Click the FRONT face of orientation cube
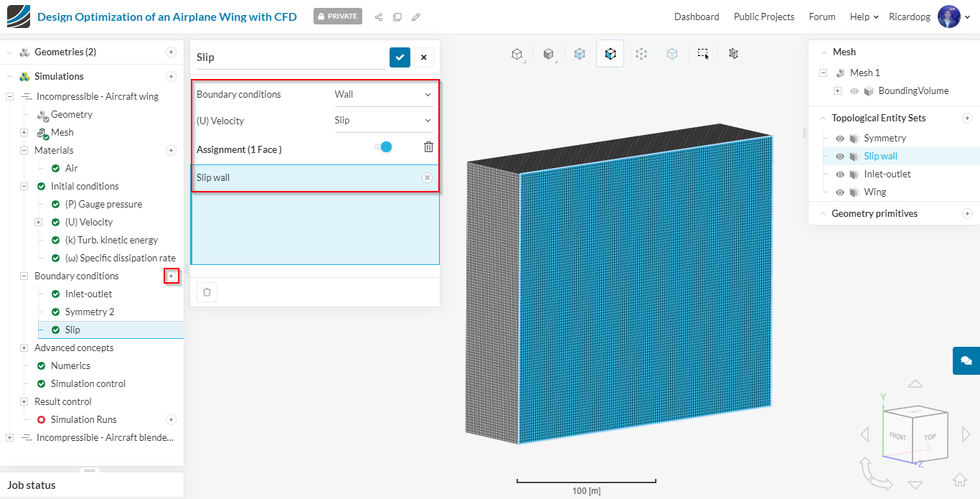 point(897,437)
